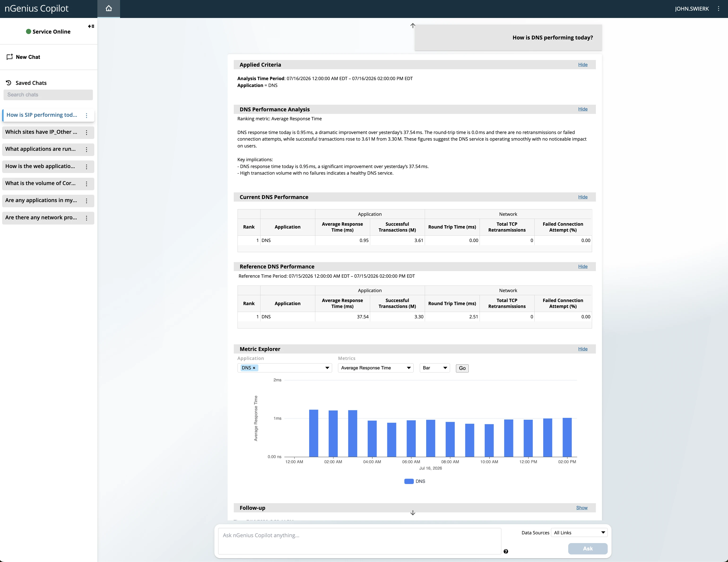Open options for 'How is the web applicatio' chat
The width and height of the screenshot is (728, 562).
pos(87,167)
